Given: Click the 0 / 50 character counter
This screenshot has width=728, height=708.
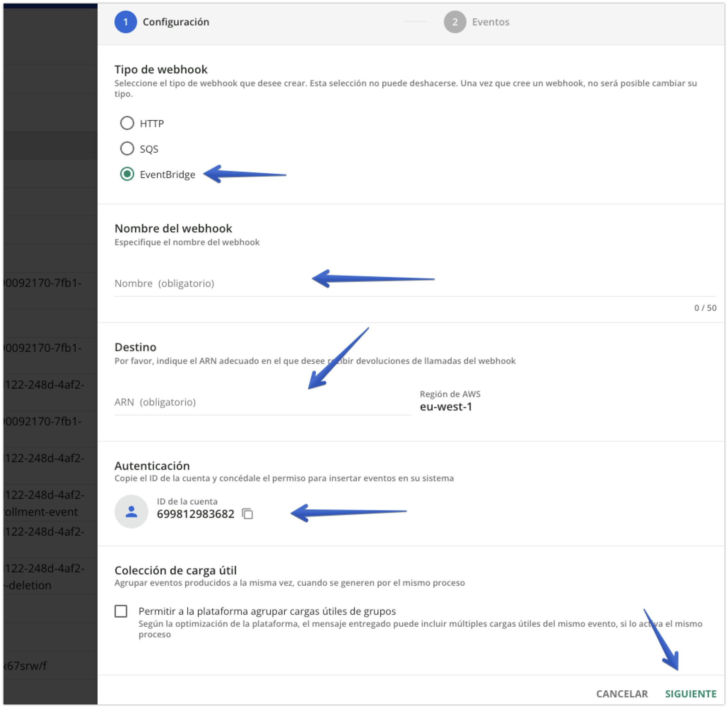Looking at the screenshot, I should tap(705, 308).
